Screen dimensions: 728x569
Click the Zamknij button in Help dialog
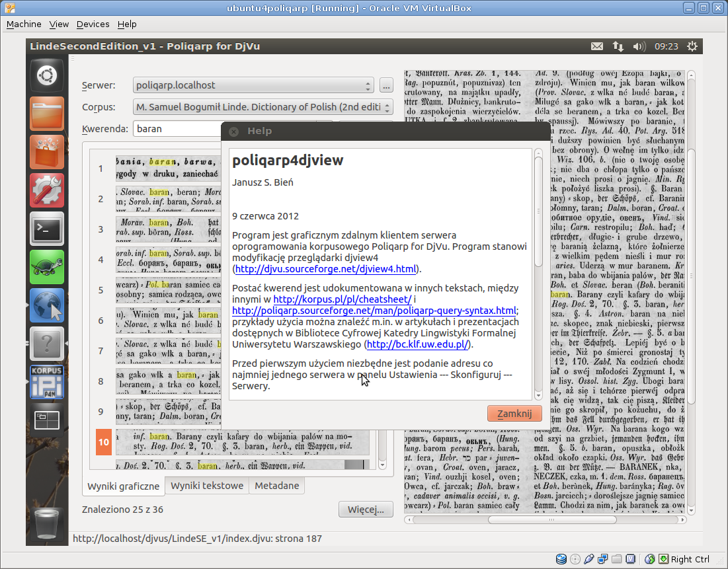[514, 414]
